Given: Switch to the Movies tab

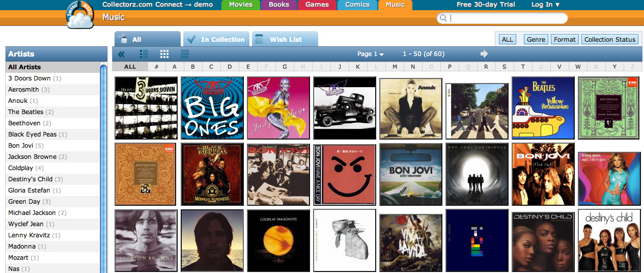Looking at the screenshot, I should (x=241, y=5).
